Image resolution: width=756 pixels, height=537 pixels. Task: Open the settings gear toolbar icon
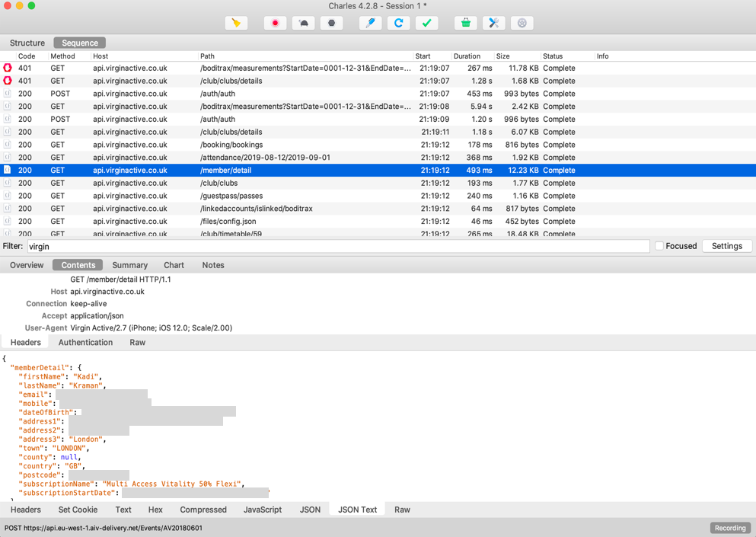click(522, 23)
